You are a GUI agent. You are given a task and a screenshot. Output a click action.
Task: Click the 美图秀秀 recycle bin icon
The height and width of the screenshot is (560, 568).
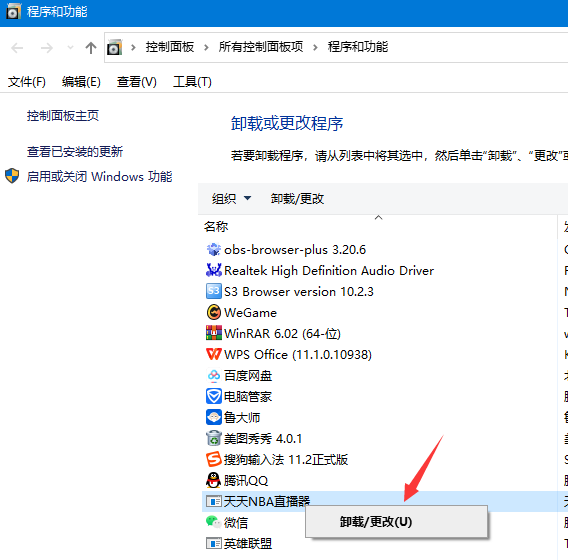coord(214,438)
